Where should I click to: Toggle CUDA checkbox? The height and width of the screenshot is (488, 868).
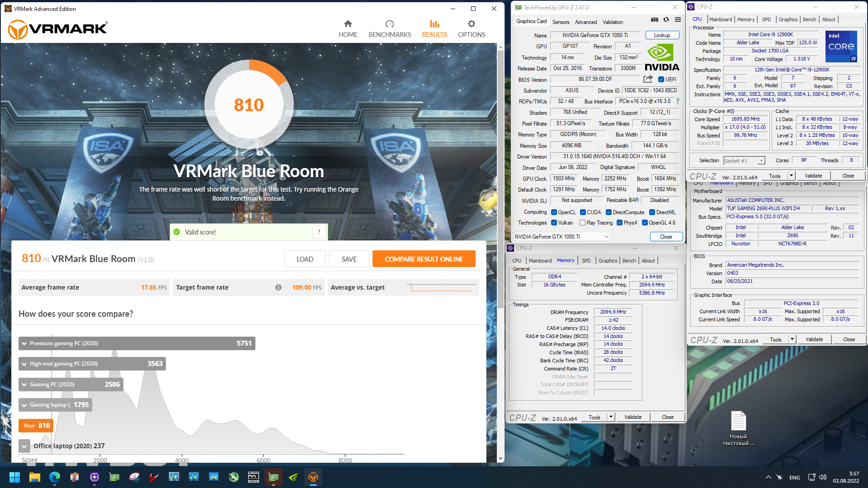[583, 212]
